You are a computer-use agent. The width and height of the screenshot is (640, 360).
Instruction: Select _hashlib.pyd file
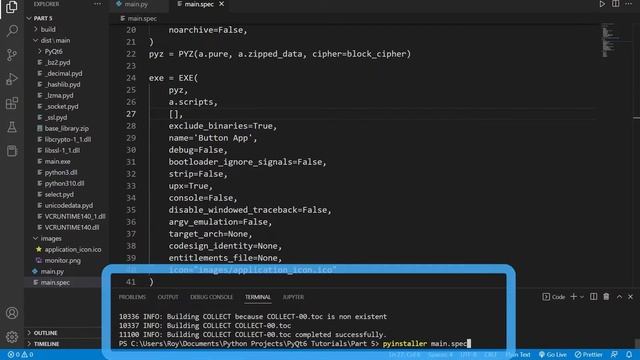[62, 84]
